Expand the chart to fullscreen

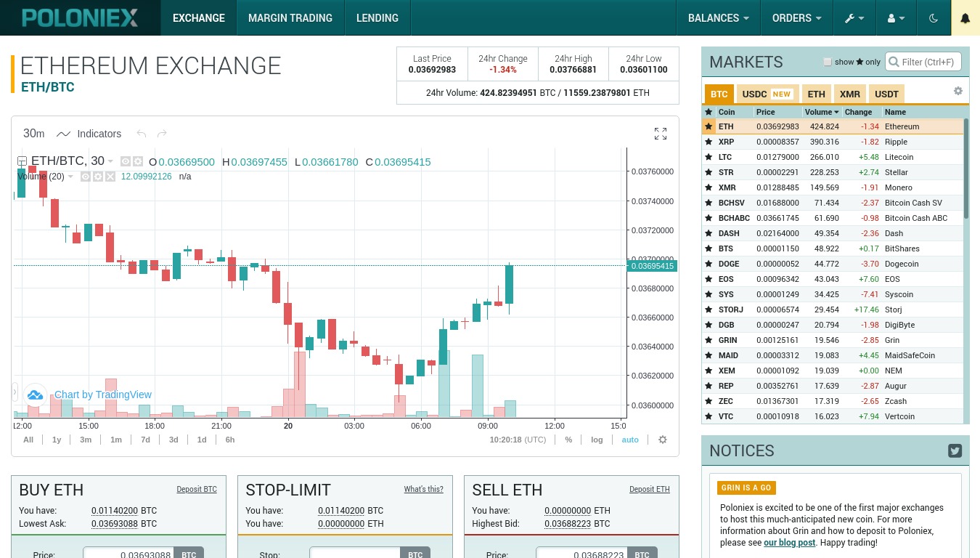(x=660, y=134)
